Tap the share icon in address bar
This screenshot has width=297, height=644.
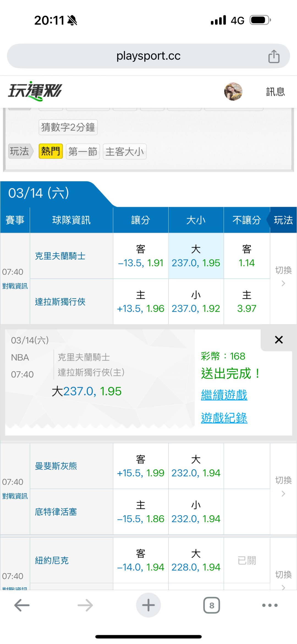tap(274, 56)
